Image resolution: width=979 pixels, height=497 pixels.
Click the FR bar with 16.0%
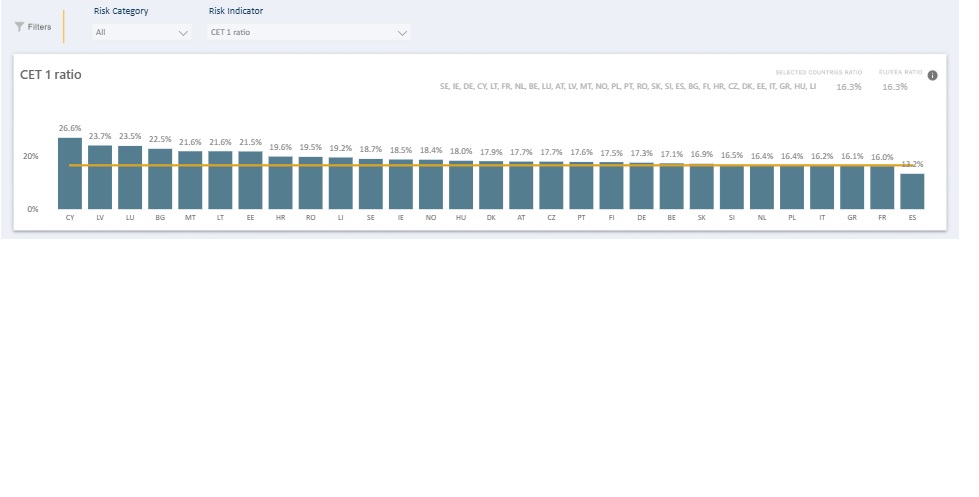coord(882,188)
